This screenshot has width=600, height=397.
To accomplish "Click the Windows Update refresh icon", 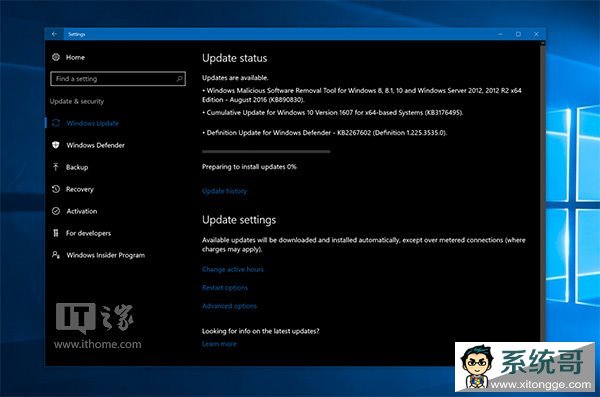I will point(56,123).
